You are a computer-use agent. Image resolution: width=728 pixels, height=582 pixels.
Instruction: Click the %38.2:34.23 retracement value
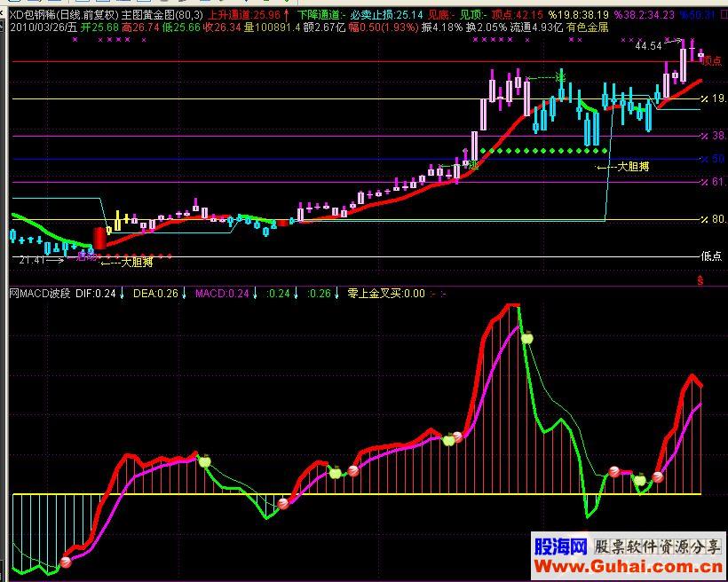(644, 15)
